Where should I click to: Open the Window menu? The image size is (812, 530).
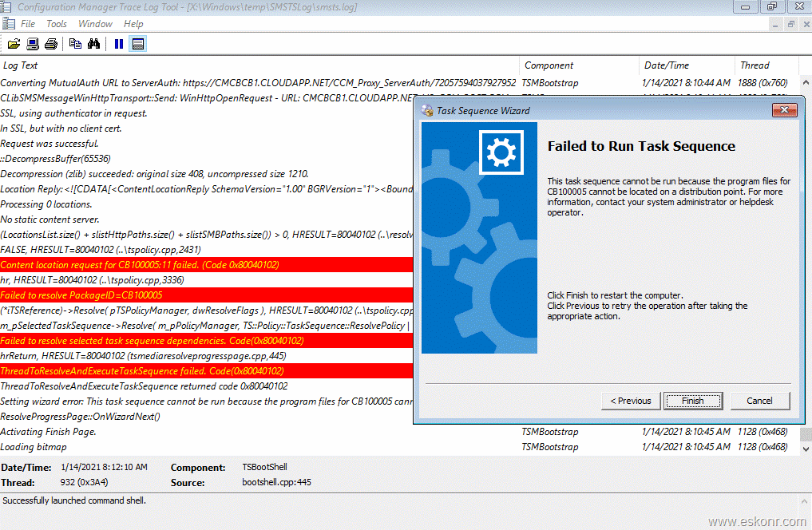click(x=94, y=23)
